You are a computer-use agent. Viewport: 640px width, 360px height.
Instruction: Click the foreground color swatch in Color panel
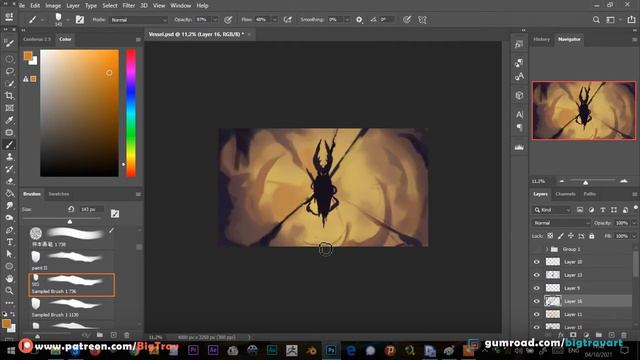click(x=28, y=56)
